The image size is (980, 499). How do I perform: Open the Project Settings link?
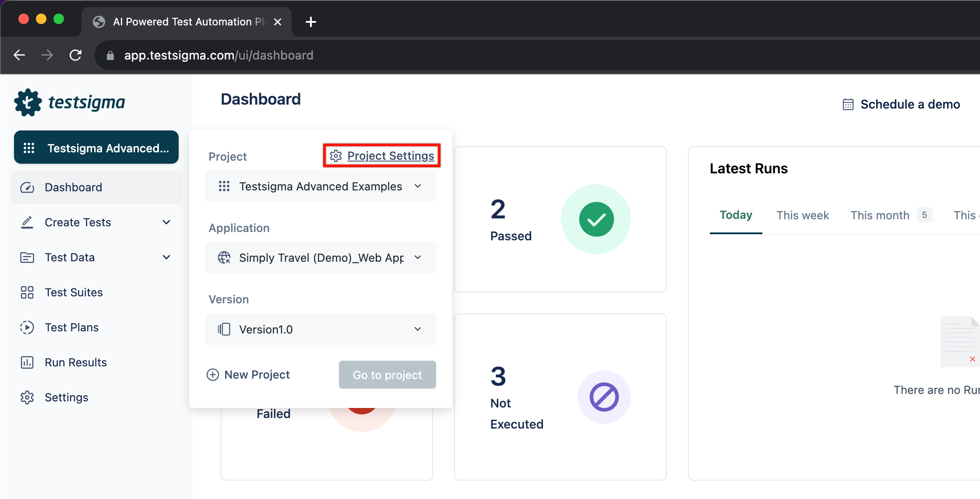click(x=391, y=156)
